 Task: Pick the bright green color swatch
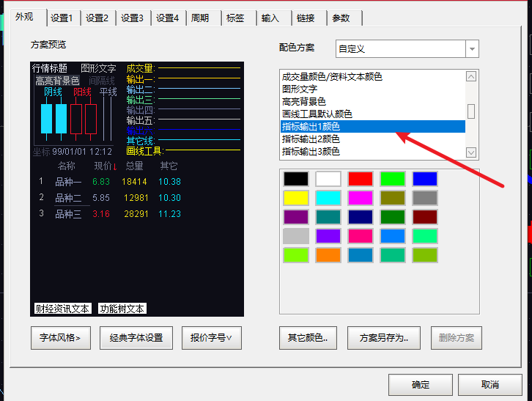coord(393,179)
